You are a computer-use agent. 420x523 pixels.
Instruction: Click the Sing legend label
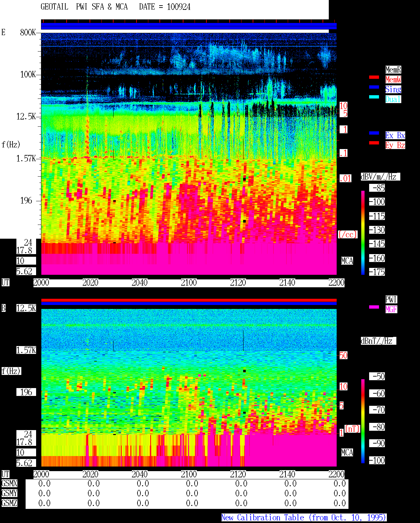393,89
